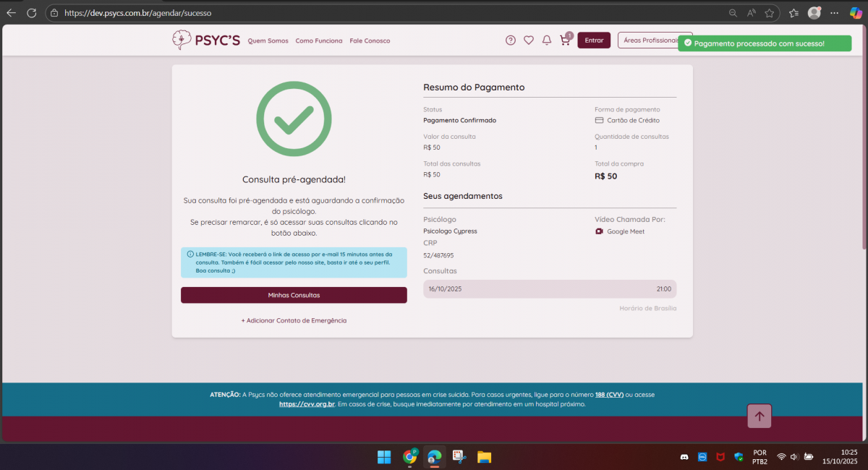Click the PSYC'S logo
The image size is (868, 470).
pos(206,40)
